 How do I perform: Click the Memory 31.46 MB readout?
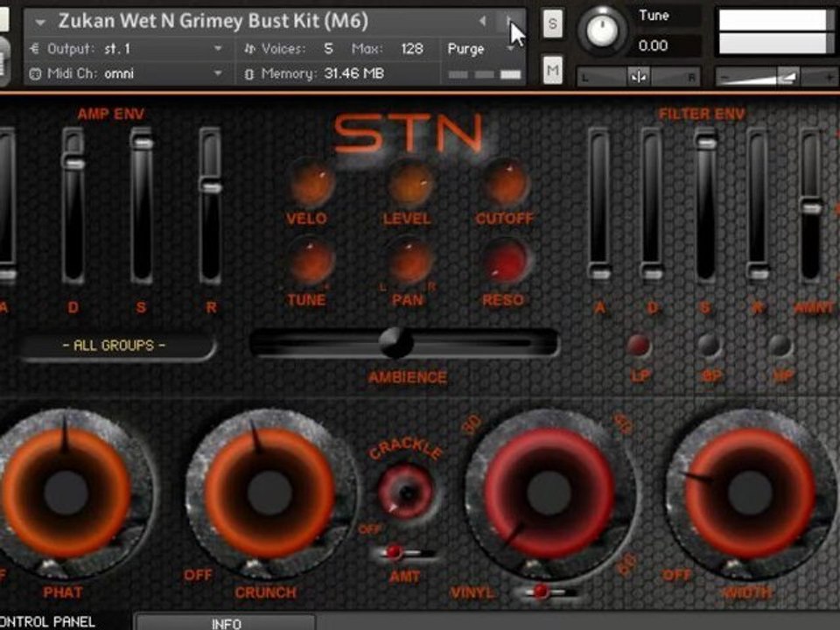click(x=353, y=73)
